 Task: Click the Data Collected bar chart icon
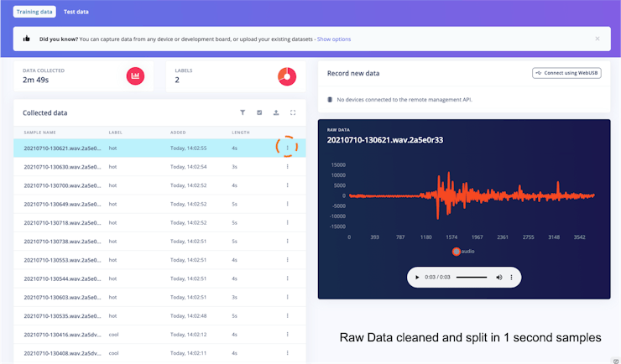(x=135, y=76)
